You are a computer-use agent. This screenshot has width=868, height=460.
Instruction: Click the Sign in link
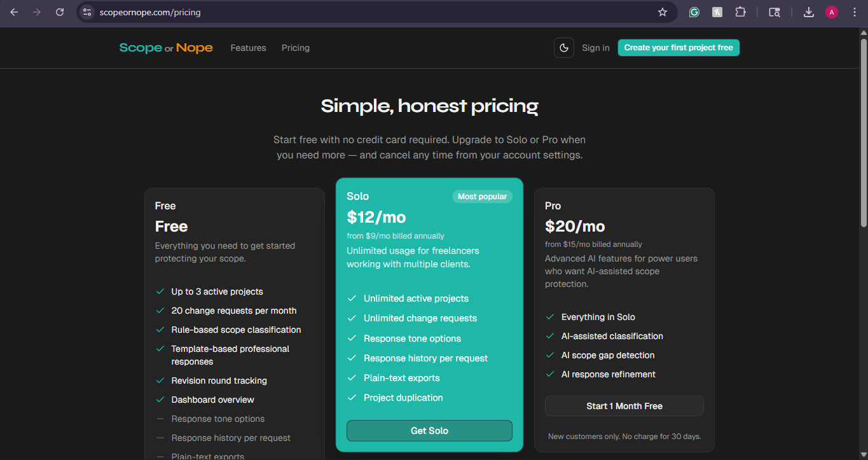click(x=596, y=48)
